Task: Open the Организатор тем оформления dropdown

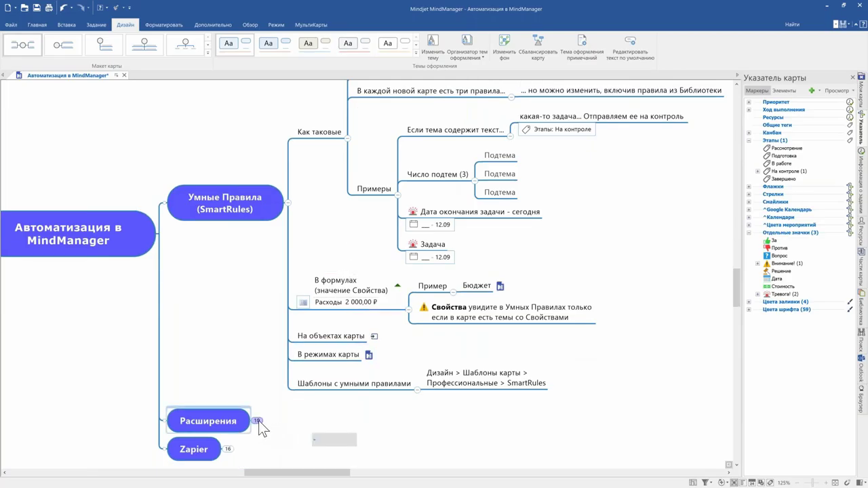Action: point(467,47)
